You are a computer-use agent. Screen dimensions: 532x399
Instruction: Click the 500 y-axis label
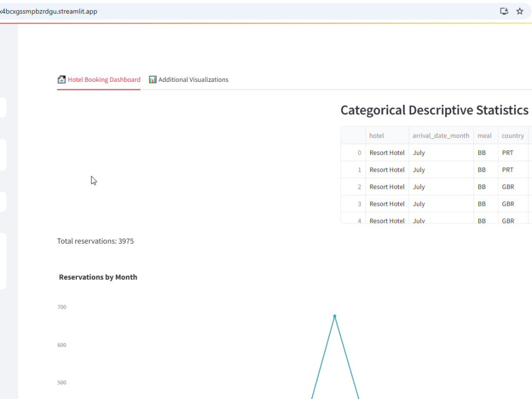coord(62,383)
